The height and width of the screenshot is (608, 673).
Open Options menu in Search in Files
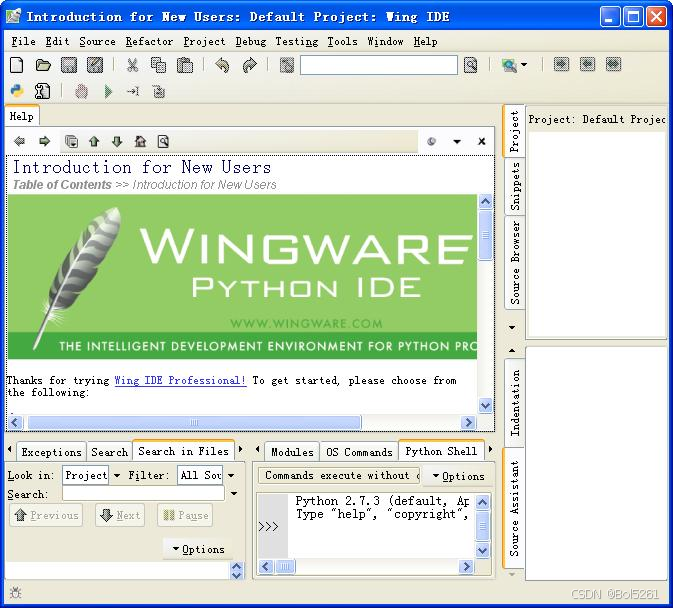[x=198, y=549]
